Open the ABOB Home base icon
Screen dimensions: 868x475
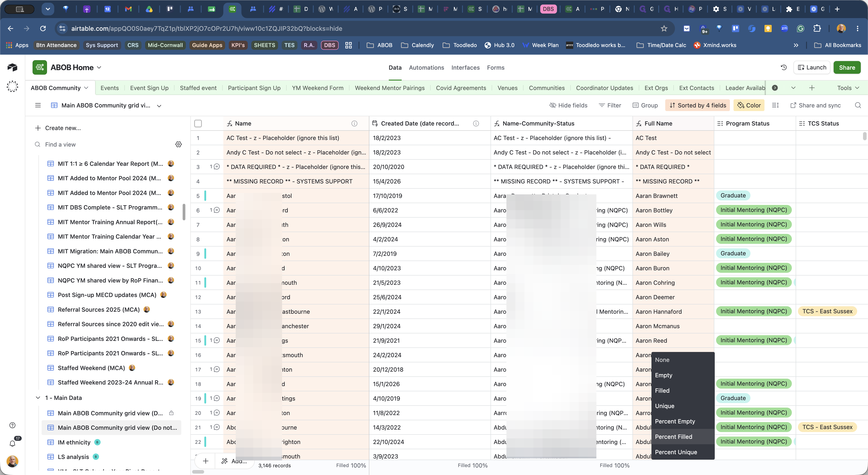tap(40, 67)
